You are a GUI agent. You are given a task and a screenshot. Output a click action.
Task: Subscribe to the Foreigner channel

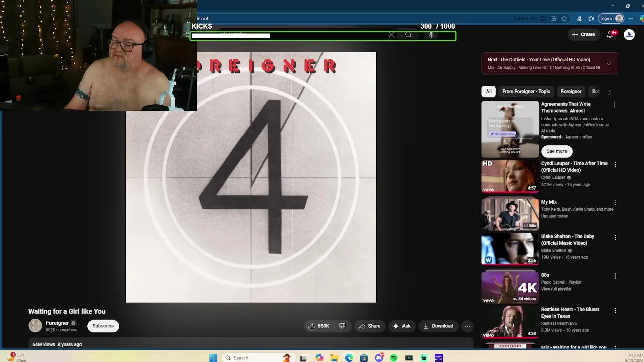[x=103, y=326]
